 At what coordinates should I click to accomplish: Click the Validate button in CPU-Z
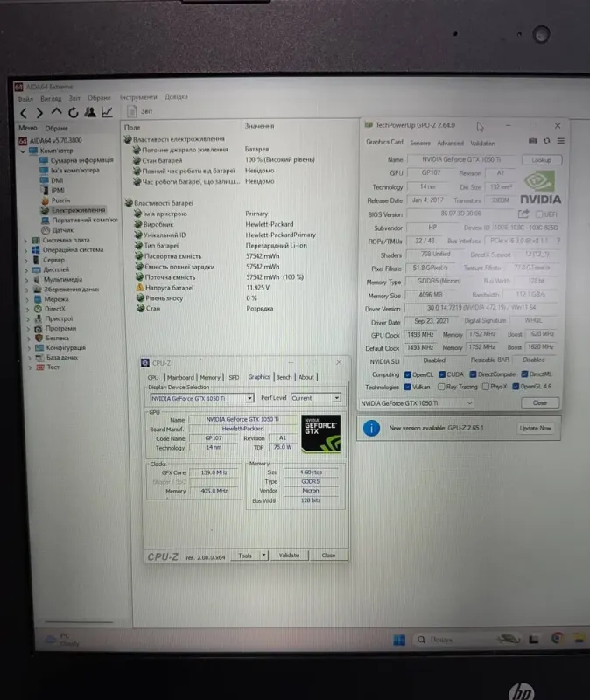point(289,555)
